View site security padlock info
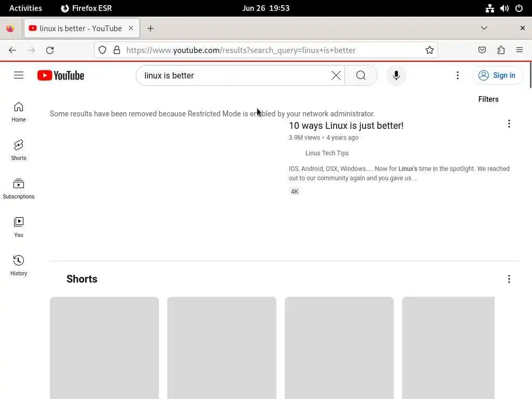 (x=117, y=50)
